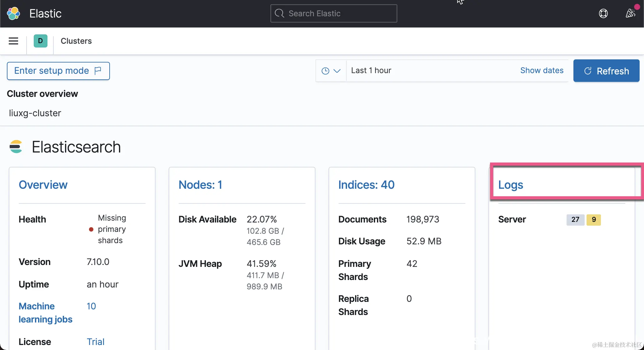Click Last 1 hour time range
Viewport: 644px width, 350px height.
371,71
